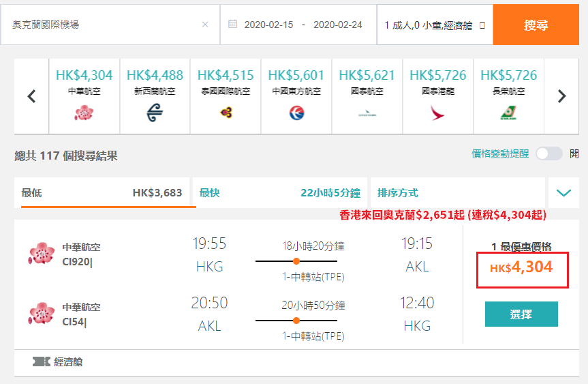This screenshot has height=384, width=588.
Task: Show more airlines with the right arrow
Action: 561,96
